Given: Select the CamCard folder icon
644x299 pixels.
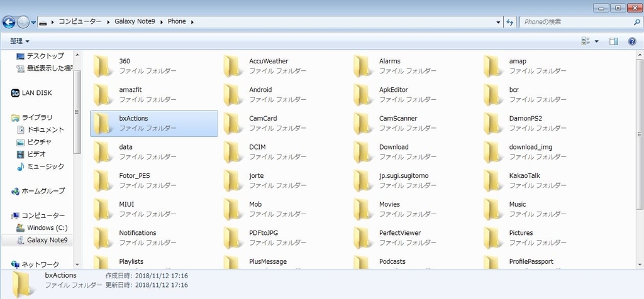Looking at the screenshot, I should point(233,123).
